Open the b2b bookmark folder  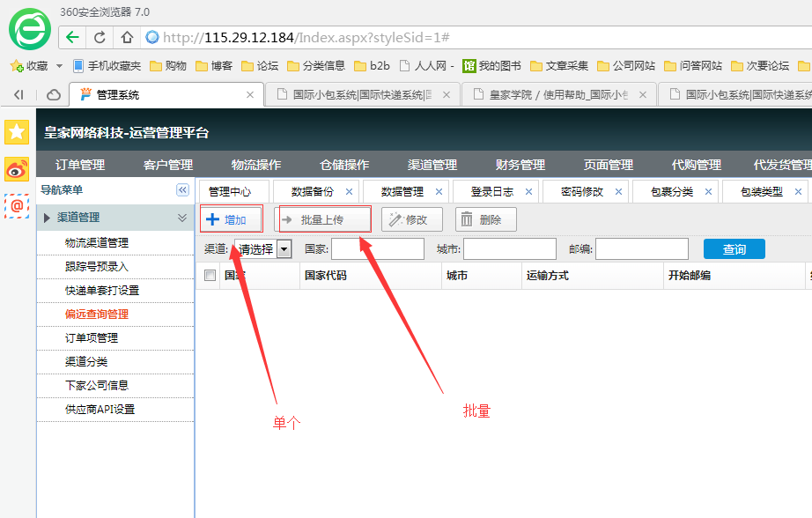372,66
